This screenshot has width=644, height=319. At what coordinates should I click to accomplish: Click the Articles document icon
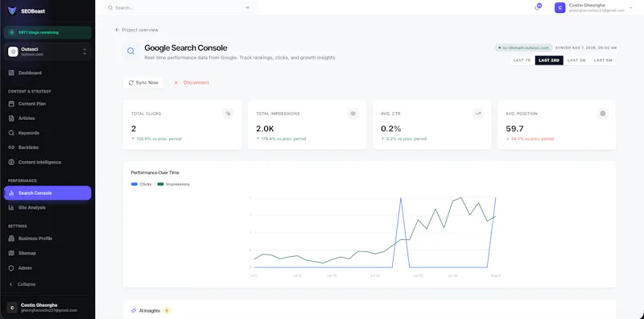(x=11, y=118)
